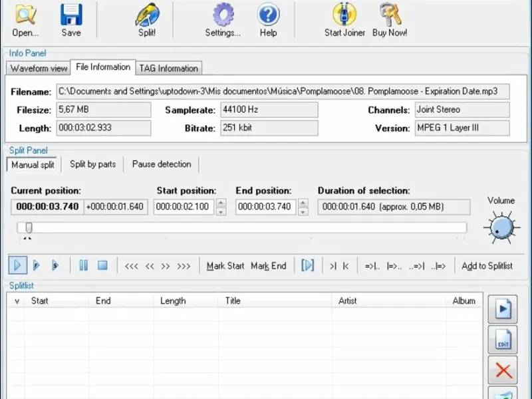The image size is (532, 399).
Task: Play from the start position marker
Action: coord(37,265)
